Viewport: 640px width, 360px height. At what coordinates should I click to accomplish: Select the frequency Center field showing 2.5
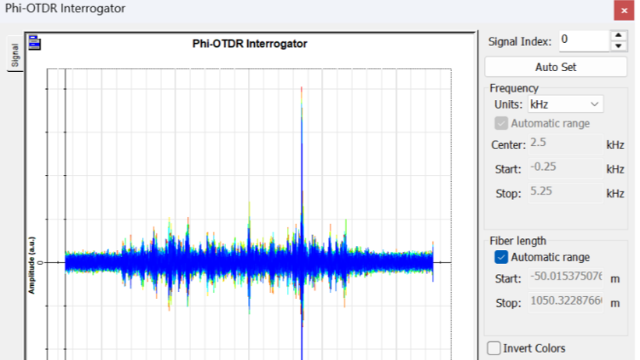click(x=565, y=144)
